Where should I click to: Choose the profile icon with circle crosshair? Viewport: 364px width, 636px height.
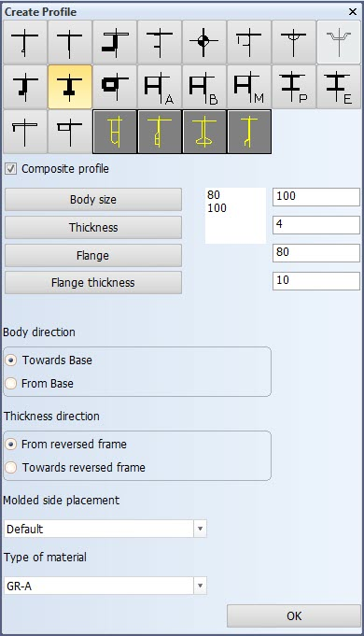204,42
